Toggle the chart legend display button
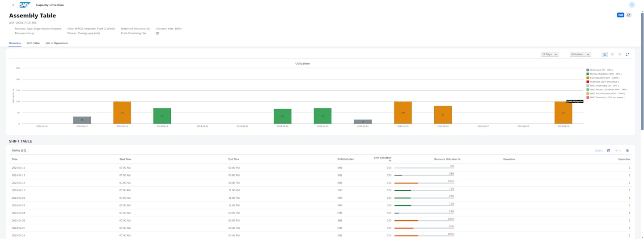 pyautogui.click(x=605, y=55)
